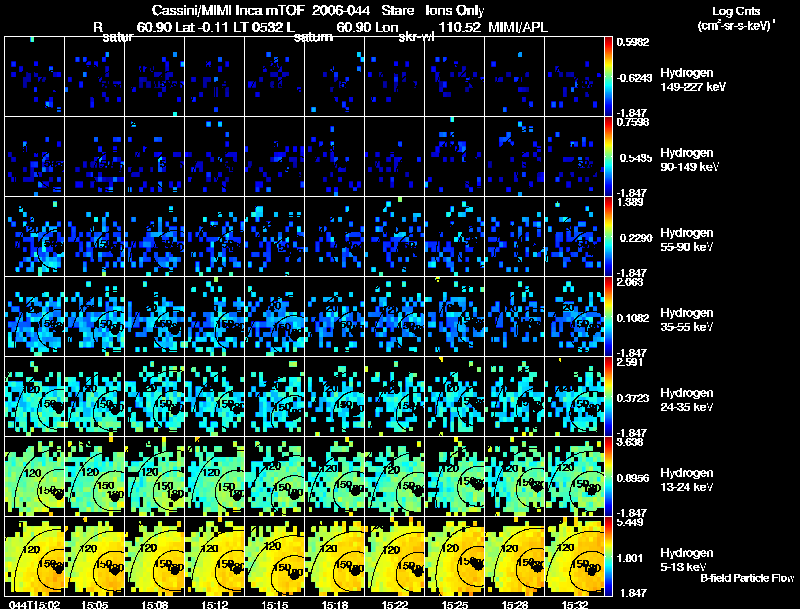Click the -0.6243 colorbar mid value
800x609 pixels.
pyautogui.click(x=634, y=78)
